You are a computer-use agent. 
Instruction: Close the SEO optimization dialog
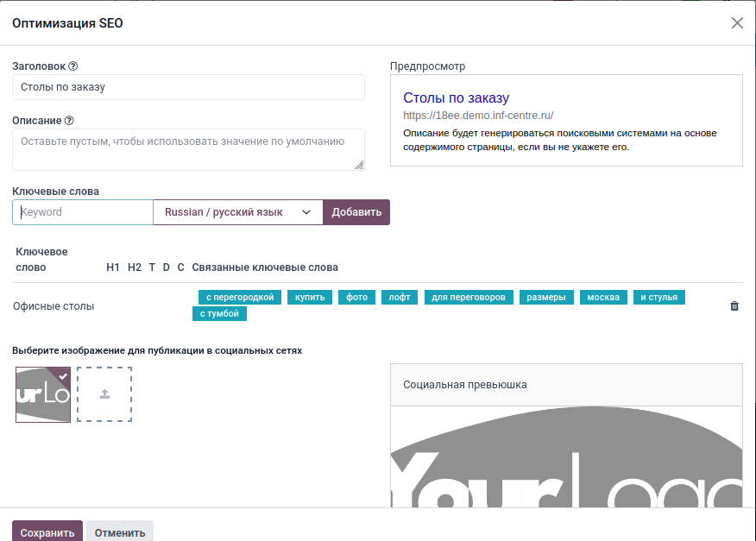coord(737,23)
